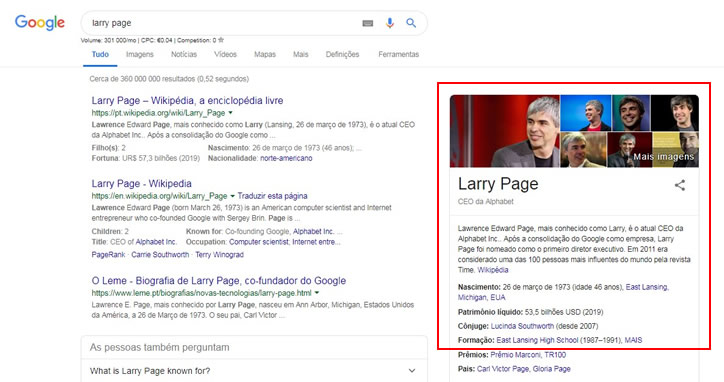Screen dimensions: 724x382
Task: Open the TR100 award link
Action: coord(555,355)
